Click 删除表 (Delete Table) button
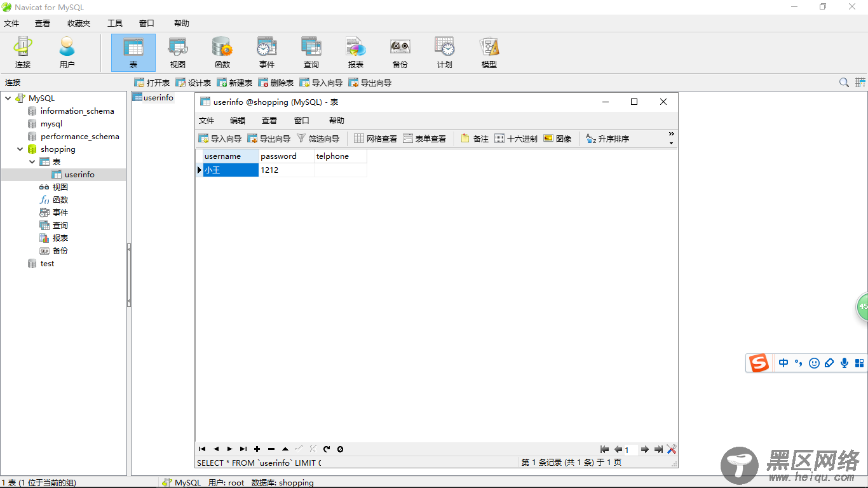Image resolution: width=868 pixels, height=488 pixels. tap(276, 83)
